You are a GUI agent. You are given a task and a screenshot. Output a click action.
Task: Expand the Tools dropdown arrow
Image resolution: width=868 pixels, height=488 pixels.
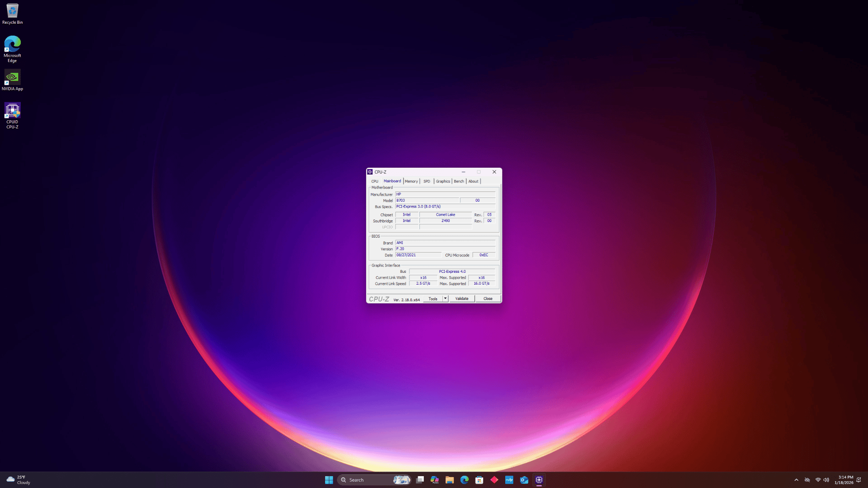445,299
